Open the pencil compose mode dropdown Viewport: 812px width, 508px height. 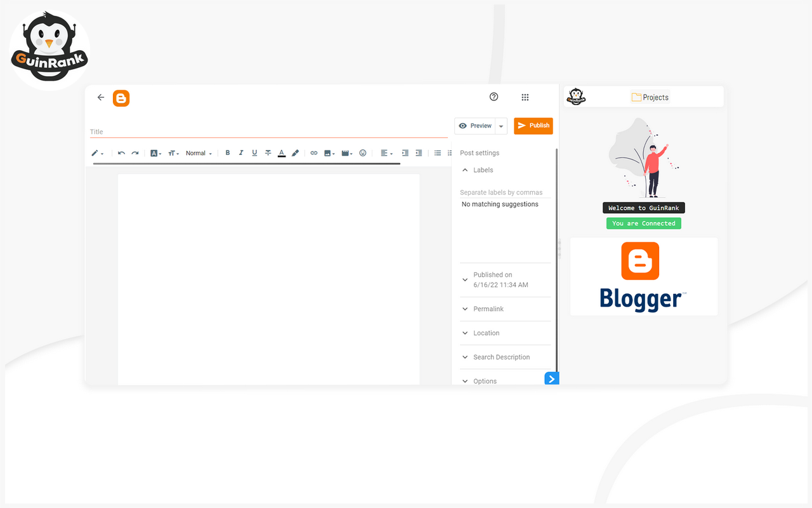(x=97, y=153)
